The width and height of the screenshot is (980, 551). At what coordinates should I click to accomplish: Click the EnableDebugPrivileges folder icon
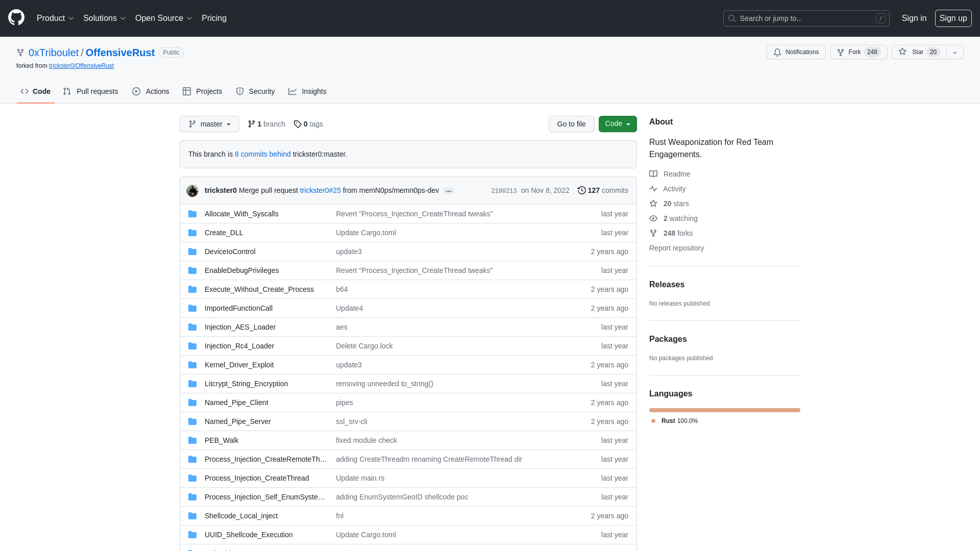tap(192, 270)
